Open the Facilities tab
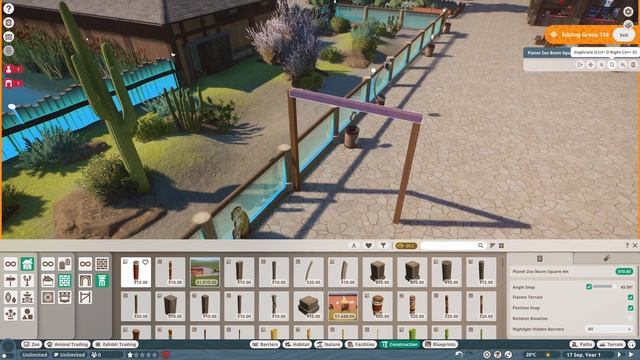 point(361,344)
